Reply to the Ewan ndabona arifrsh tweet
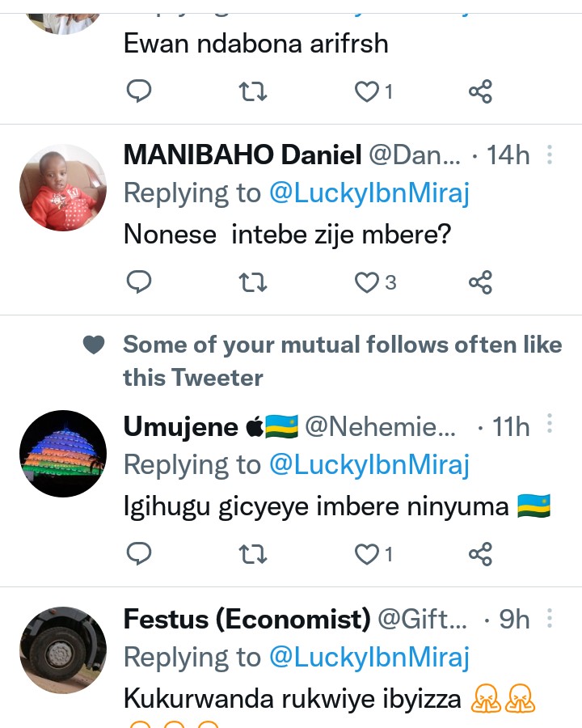Screen dimensions: 582x728 (x=139, y=91)
